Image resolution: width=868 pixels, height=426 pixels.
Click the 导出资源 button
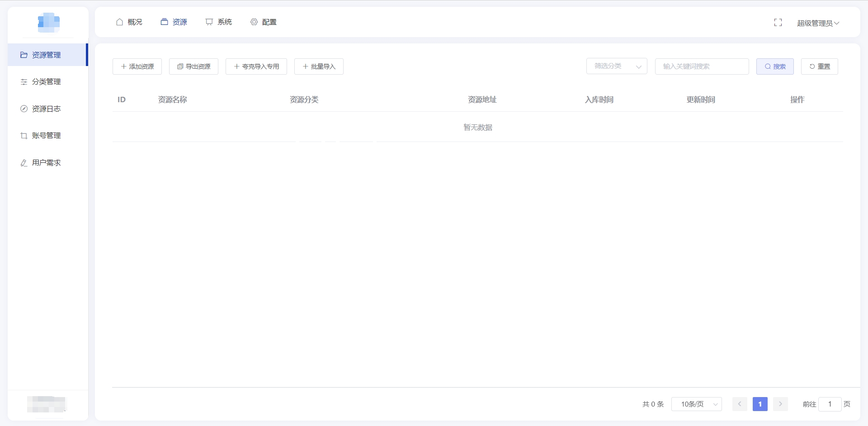(x=193, y=66)
